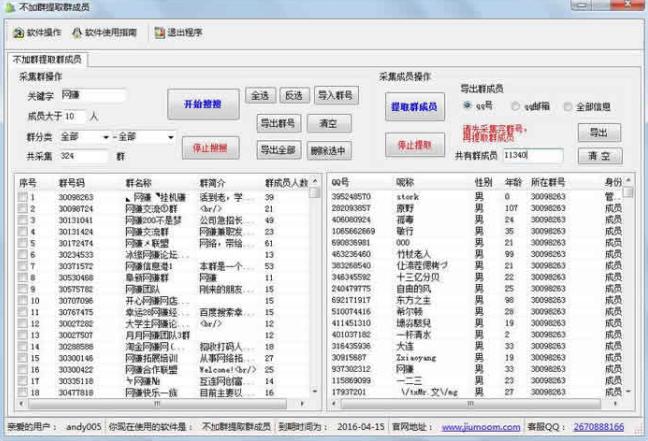Check the box for row 7 group 30371572
The height and width of the screenshot is (441, 648).
(x=23, y=266)
